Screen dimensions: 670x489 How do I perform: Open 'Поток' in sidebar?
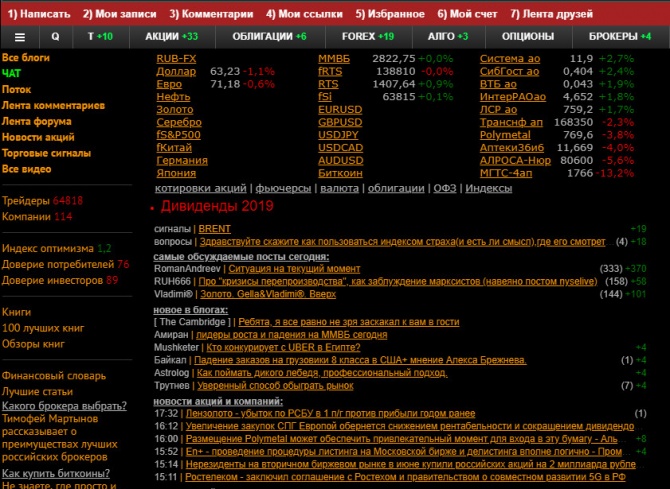16,89
